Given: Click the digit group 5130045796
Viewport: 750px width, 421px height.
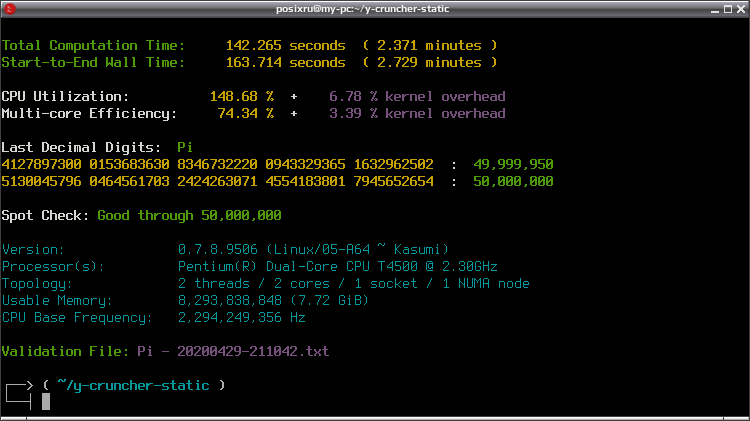Looking at the screenshot, I should pos(42,182).
